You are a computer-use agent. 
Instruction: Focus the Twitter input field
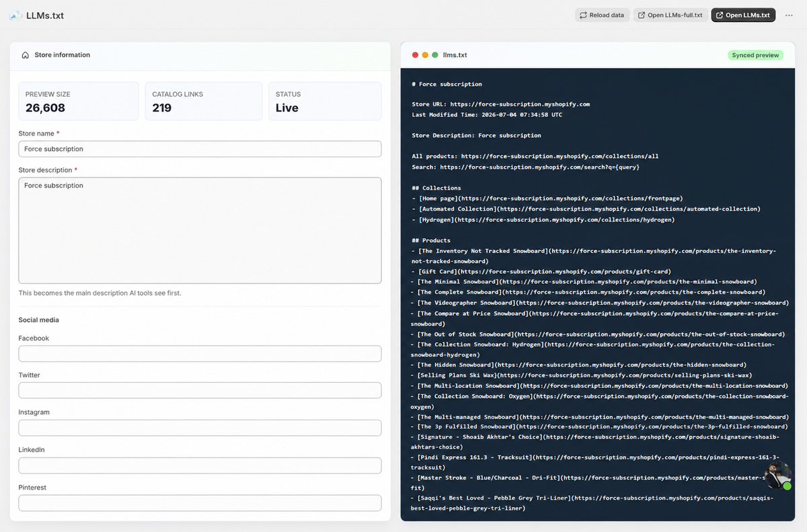(200, 390)
